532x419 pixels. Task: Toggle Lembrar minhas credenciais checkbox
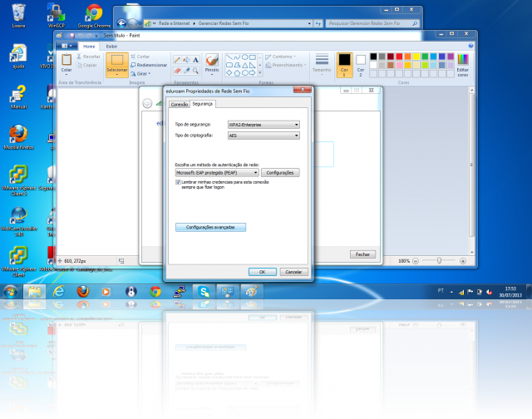tap(178, 182)
